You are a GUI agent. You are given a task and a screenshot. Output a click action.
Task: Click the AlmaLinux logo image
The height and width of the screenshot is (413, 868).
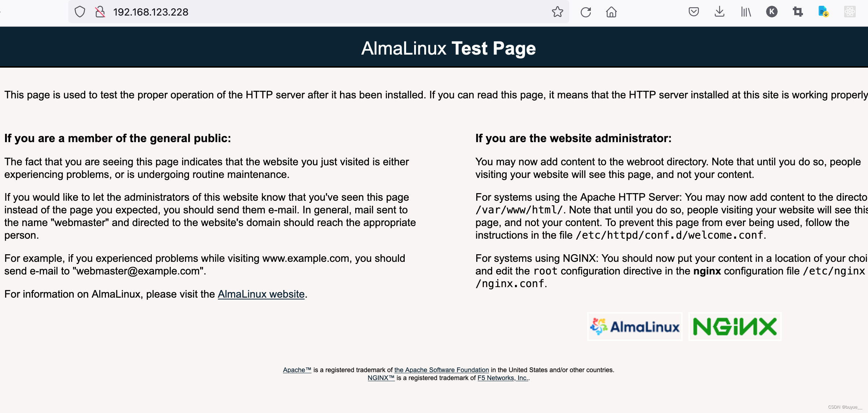click(635, 327)
